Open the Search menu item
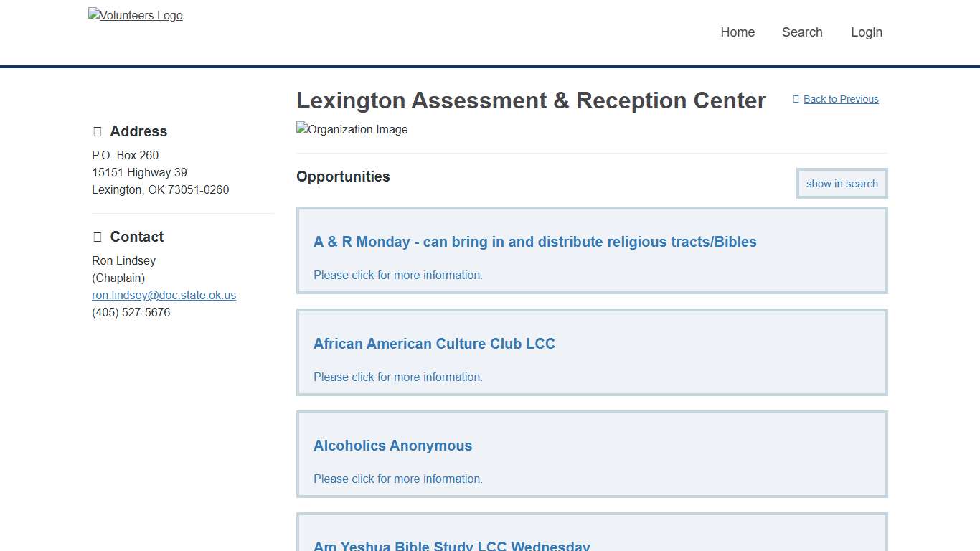Image resolution: width=980 pixels, height=551 pixels. [802, 32]
